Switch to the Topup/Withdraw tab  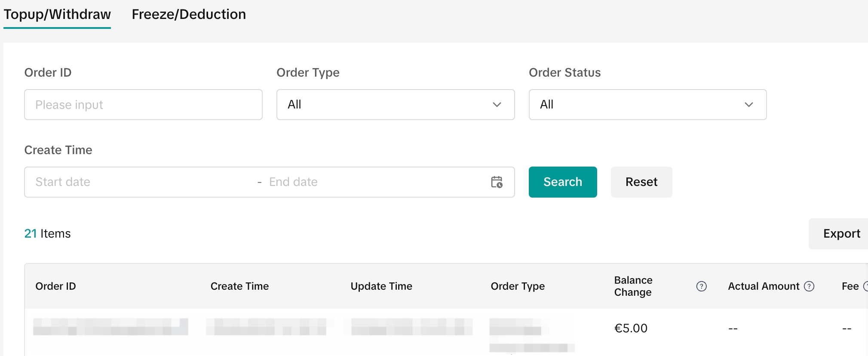pos(57,15)
